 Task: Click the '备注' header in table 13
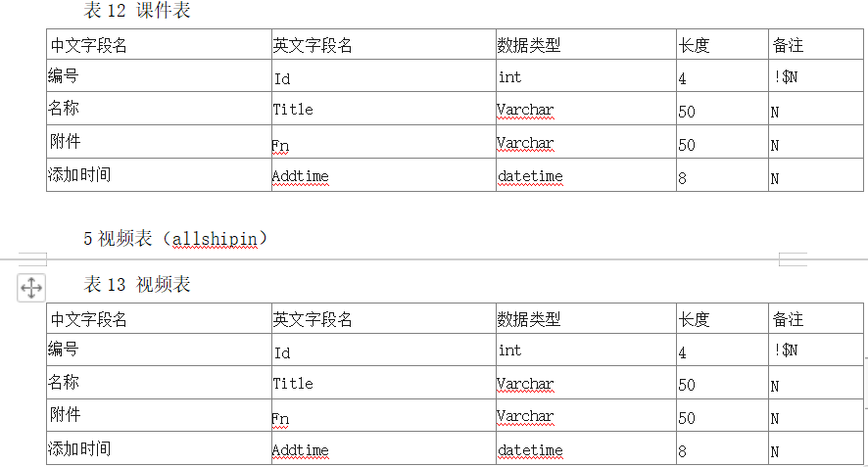point(816,318)
